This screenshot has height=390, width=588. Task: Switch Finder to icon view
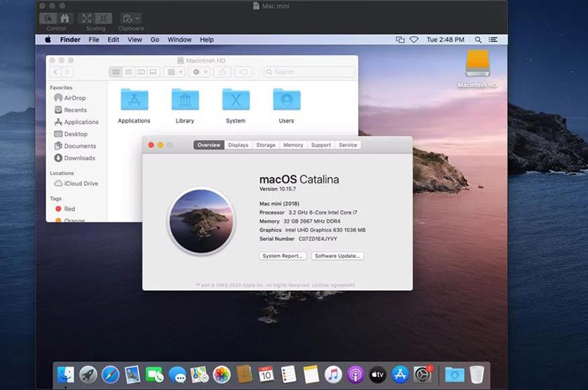116,72
